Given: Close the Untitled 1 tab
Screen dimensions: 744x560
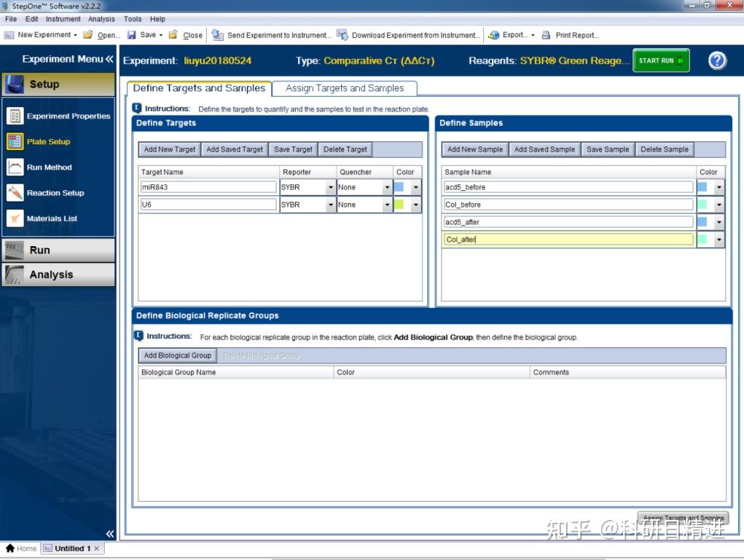Looking at the screenshot, I should 97,548.
